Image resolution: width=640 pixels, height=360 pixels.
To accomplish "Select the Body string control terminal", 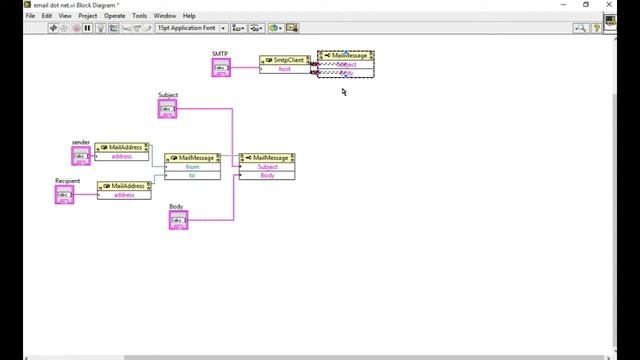I will [178, 220].
